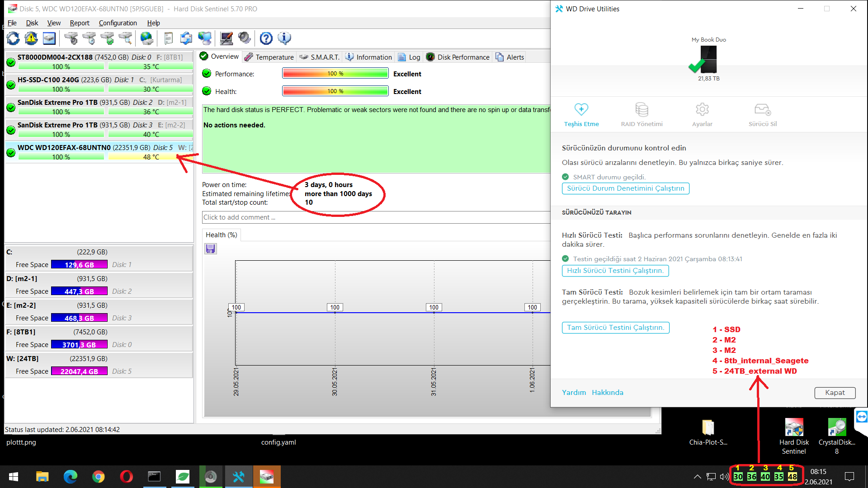Screen dimensions: 868x488
Task: Click the My Book Duo drive thumbnail
Action: [708, 60]
